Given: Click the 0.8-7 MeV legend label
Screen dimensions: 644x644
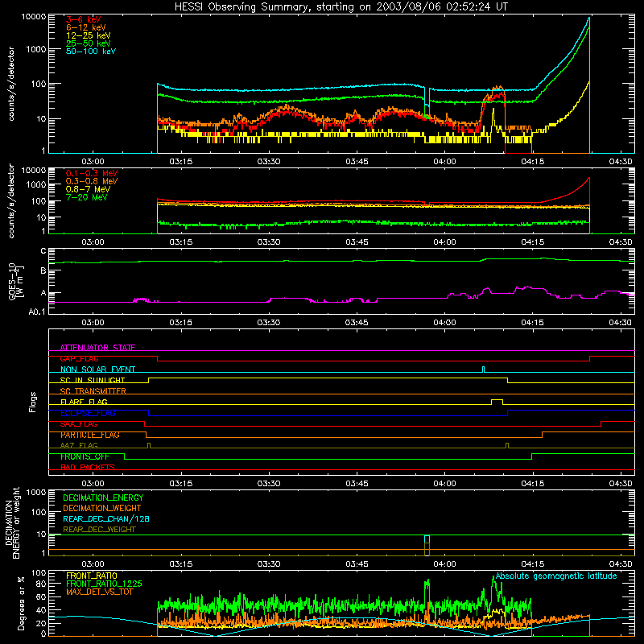Looking at the screenshot, I should 88,189.
